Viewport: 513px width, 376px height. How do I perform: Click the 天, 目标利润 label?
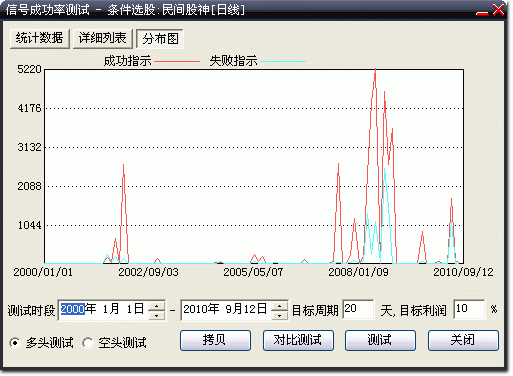point(413,311)
